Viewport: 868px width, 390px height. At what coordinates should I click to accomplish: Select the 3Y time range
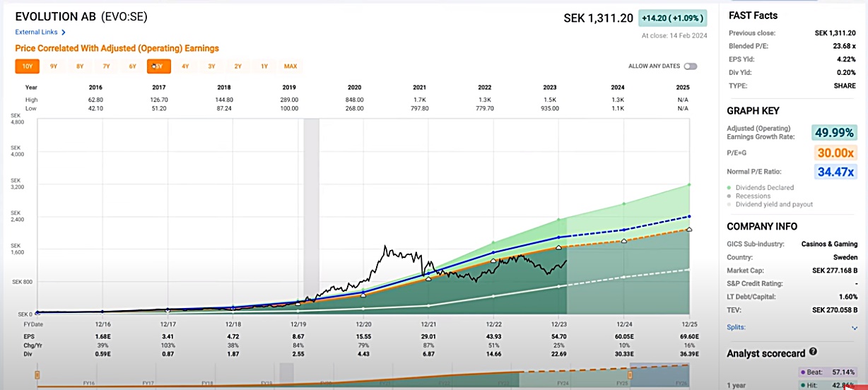point(211,66)
